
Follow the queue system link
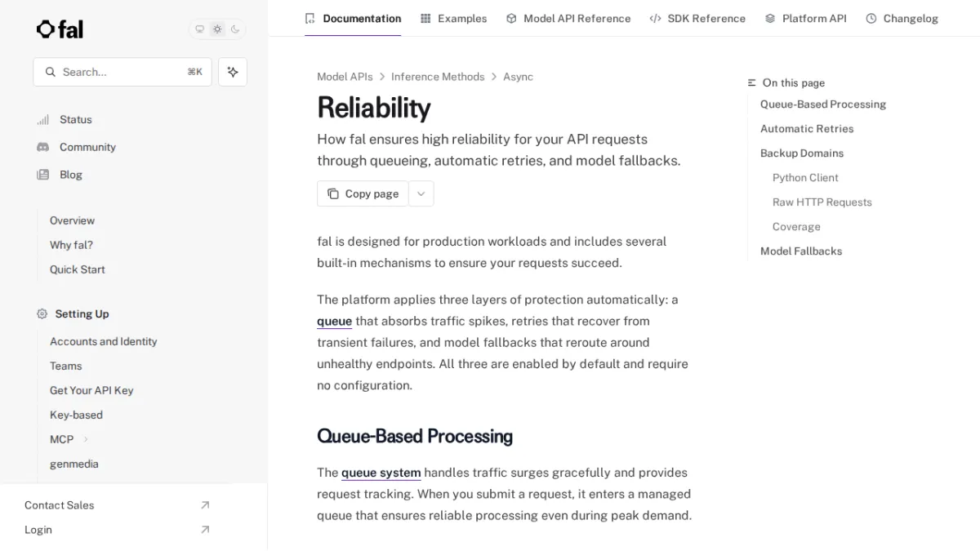(381, 473)
